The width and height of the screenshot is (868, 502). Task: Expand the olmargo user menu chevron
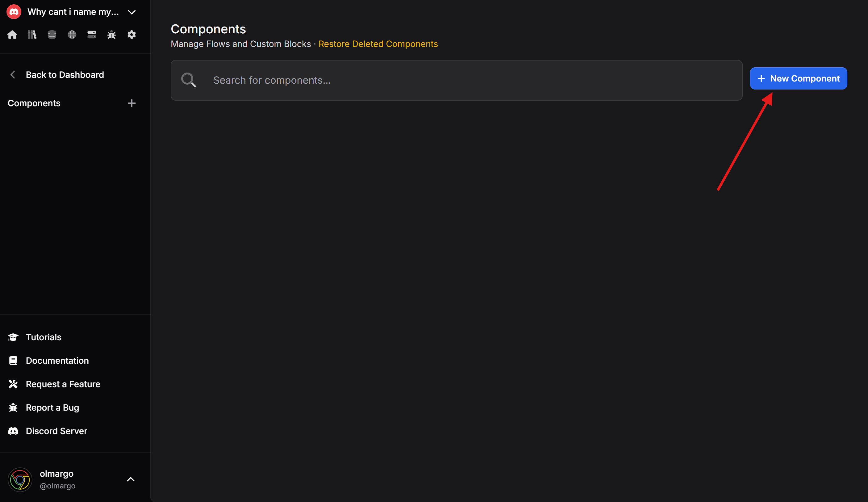[131, 479]
